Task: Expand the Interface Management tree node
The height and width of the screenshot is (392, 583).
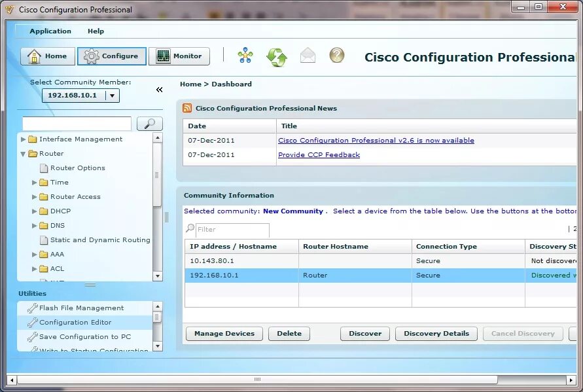Action: click(x=23, y=139)
